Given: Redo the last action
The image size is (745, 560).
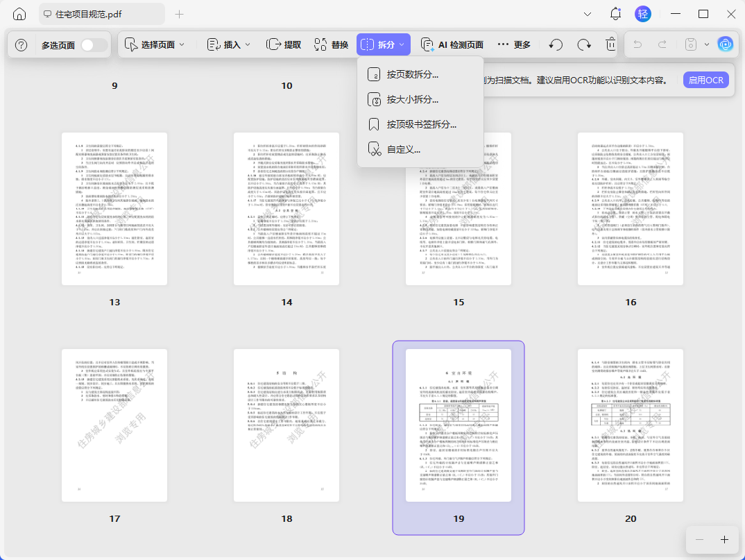Looking at the screenshot, I should 662,44.
